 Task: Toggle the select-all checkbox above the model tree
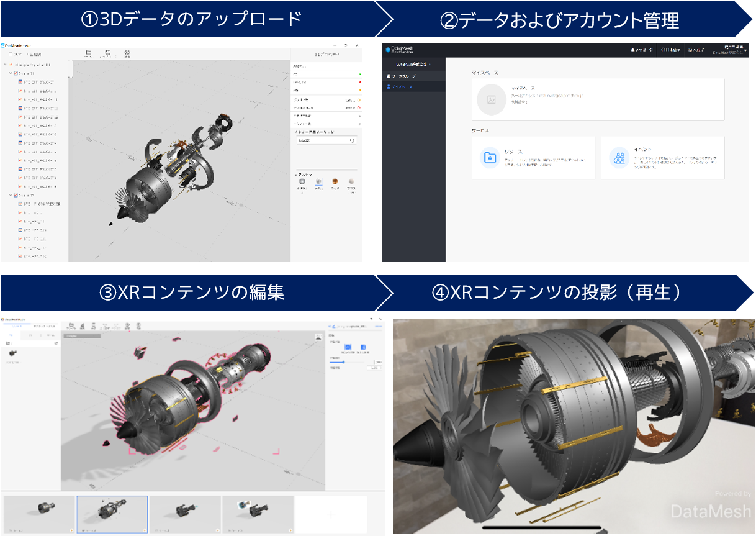(10, 55)
